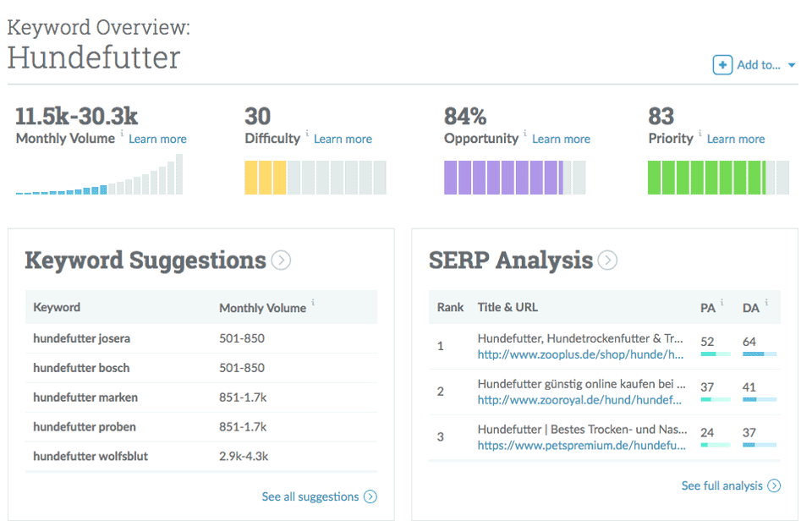Viewport: 812px width, 532px height.
Task: Expand the SERP Analysis section arrow
Action: pos(607,261)
